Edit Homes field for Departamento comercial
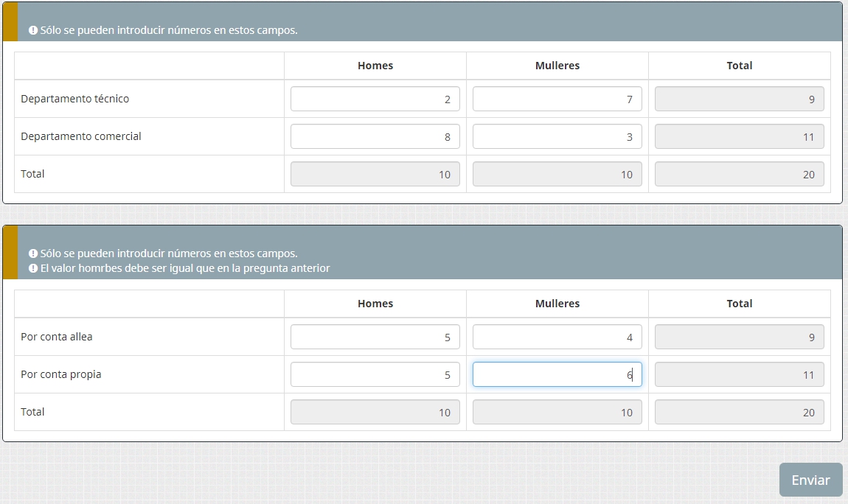 [375, 136]
